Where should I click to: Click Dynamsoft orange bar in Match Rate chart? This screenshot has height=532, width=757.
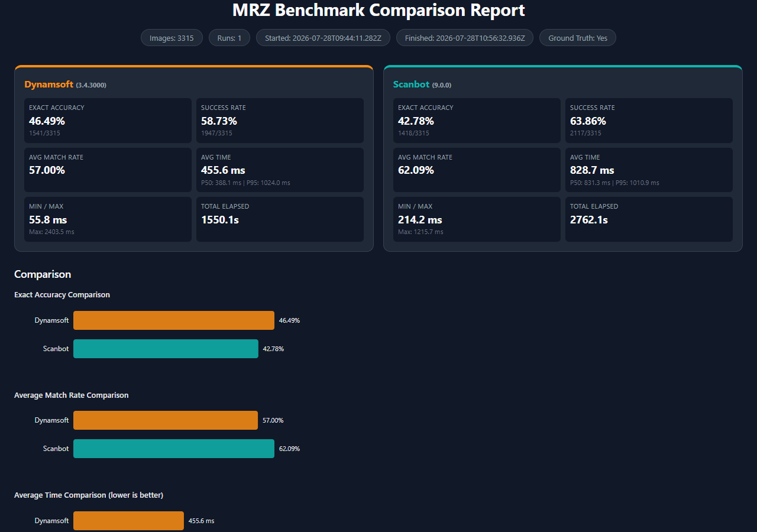(x=166, y=420)
